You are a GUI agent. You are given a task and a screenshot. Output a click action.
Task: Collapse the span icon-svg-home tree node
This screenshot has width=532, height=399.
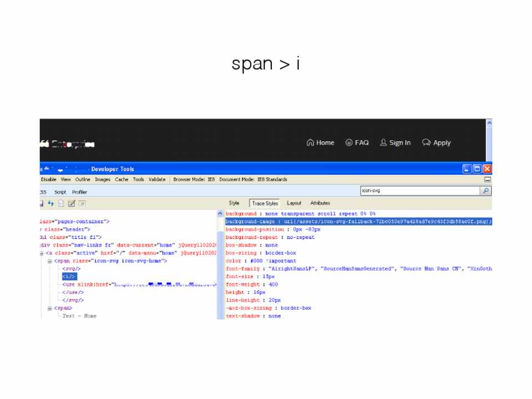point(49,261)
